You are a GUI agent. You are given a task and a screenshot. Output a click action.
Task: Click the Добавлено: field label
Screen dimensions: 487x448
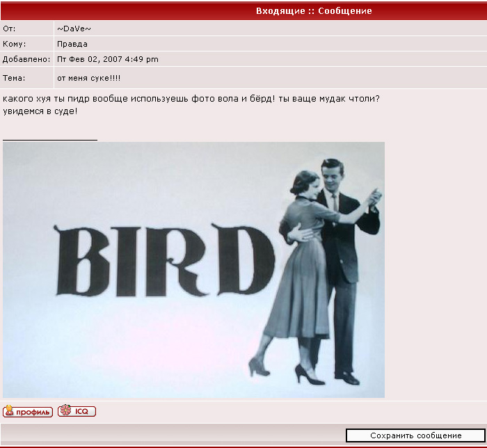pyautogui.click(x=26, y=59)
